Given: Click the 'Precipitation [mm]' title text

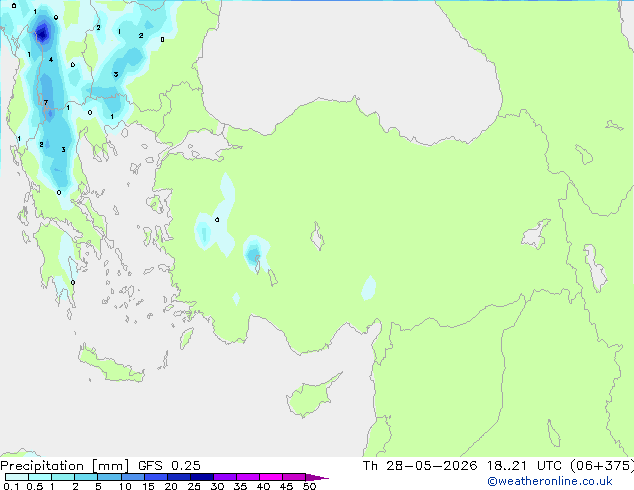Looking at the screenshot, I should point(65,466).
